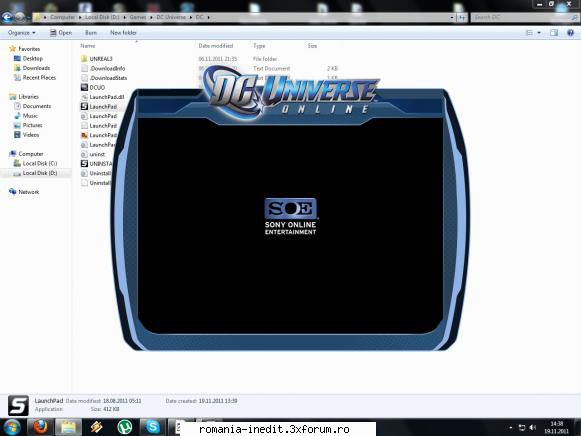Open Downloads in Favorites
Screen dimensions: 581x436
[x=32, y=68]
